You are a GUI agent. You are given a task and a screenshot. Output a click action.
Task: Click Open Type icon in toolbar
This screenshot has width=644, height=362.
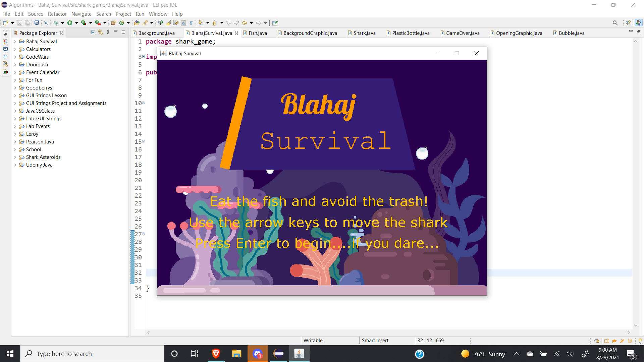pos(137,23)
